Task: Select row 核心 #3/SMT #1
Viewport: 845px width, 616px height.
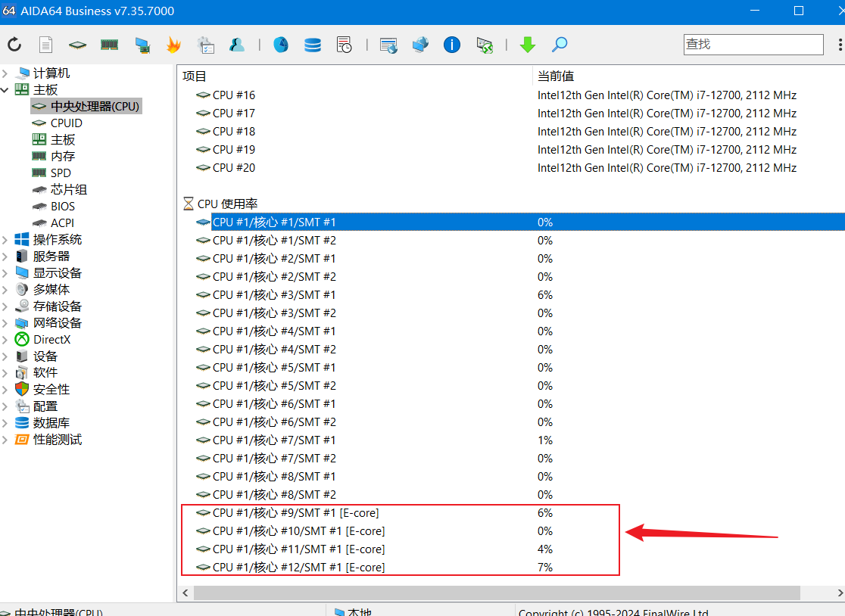Action: [511, 295]
